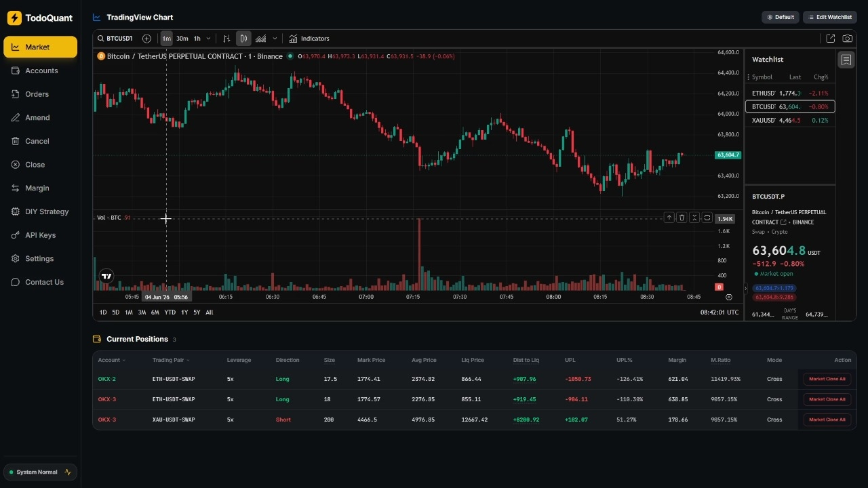Click the TradingView logo on chart

(106, 276)
